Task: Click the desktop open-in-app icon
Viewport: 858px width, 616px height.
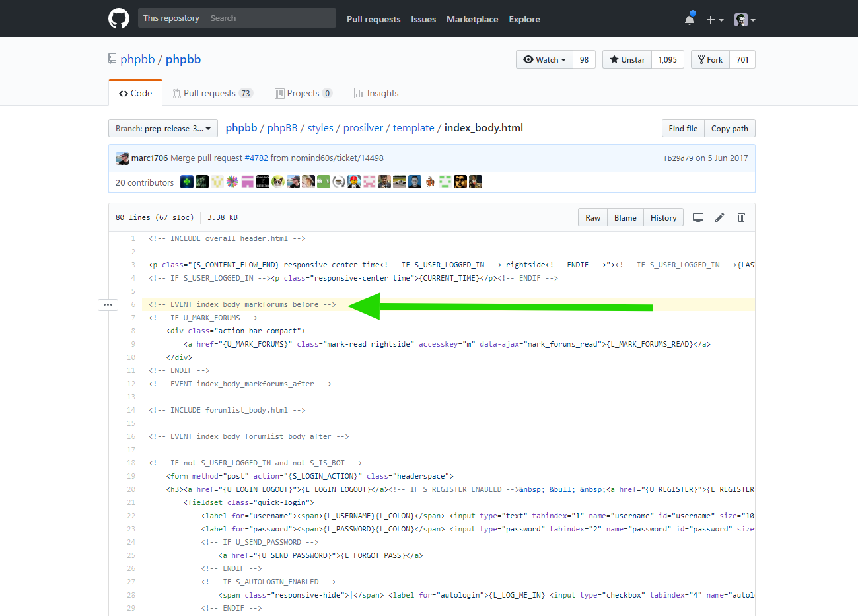Action: click(698, 217)
